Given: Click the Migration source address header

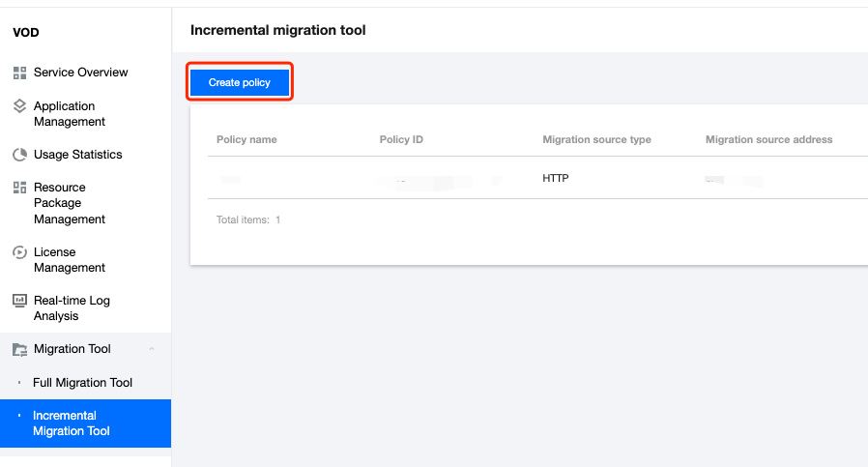Looking at the screenshot, I should [x=768, y=139].
